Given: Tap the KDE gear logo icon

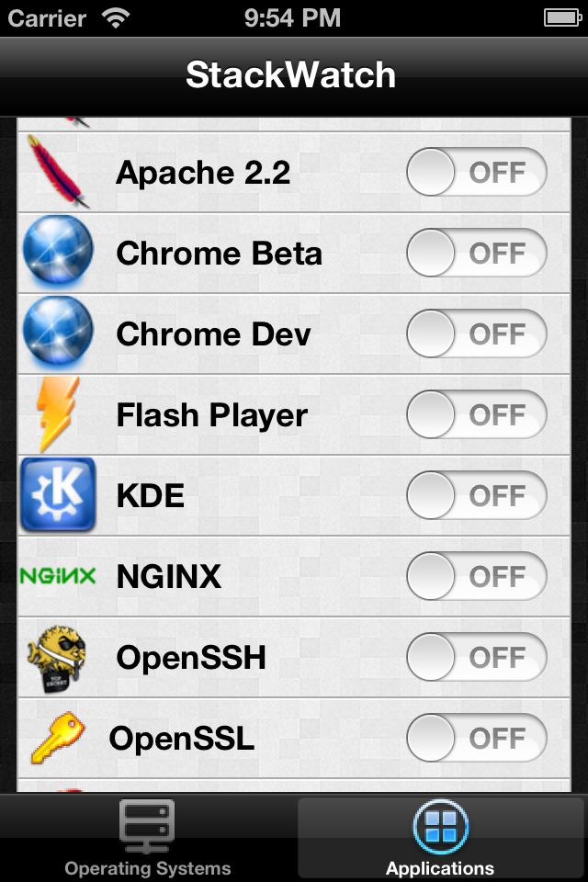Looking at the screenshot, I should [x=58, y=495].
